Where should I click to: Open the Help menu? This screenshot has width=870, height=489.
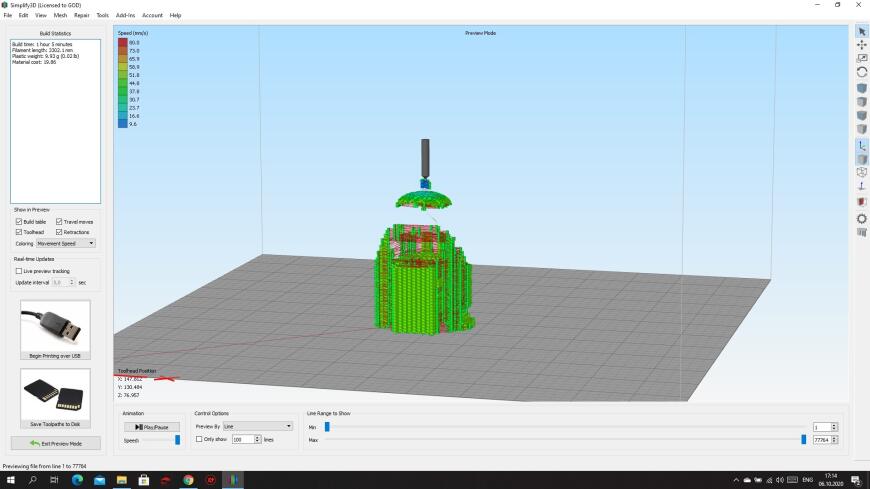[175, 16]
